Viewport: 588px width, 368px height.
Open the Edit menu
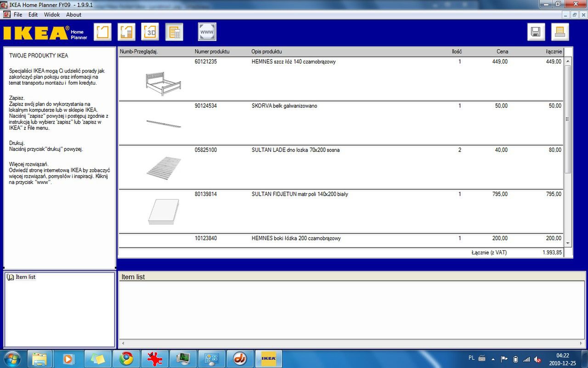[33, 15]
